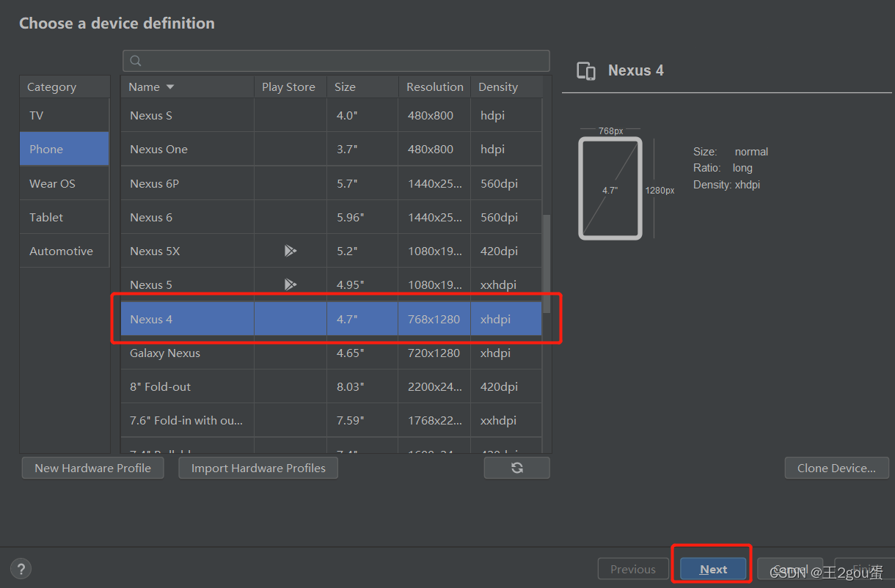Screen dimensions: 895x588
Task: Select the Nexus 6 device
Action: pos(331,217)
